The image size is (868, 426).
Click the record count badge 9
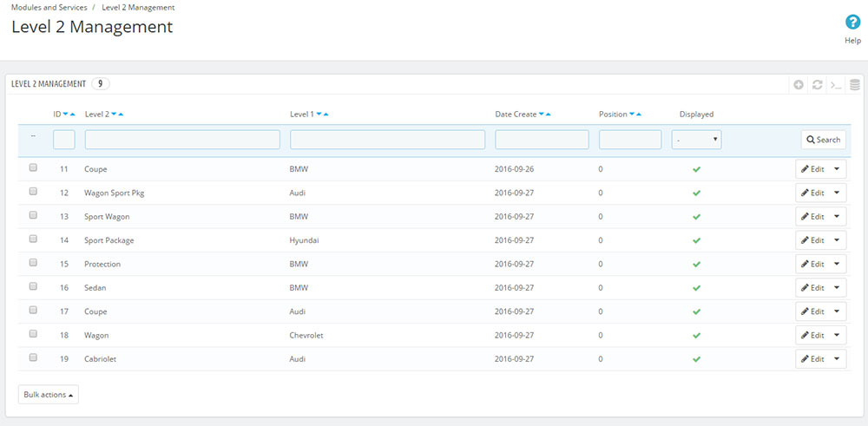point(100,84)
